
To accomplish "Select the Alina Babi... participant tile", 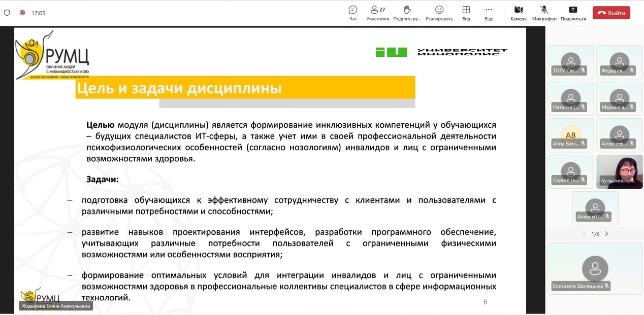I will pos(571,134).
